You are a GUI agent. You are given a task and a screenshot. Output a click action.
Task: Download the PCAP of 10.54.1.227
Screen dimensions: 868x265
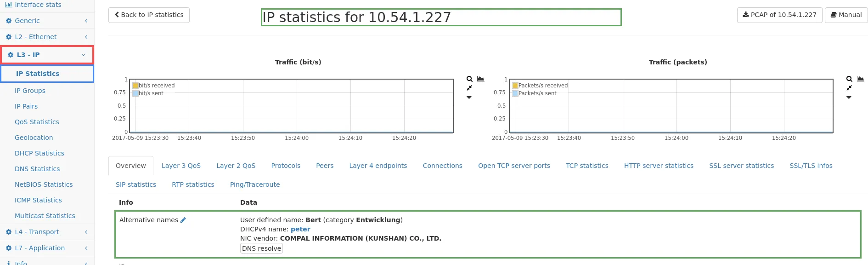[x=779, y=15]
